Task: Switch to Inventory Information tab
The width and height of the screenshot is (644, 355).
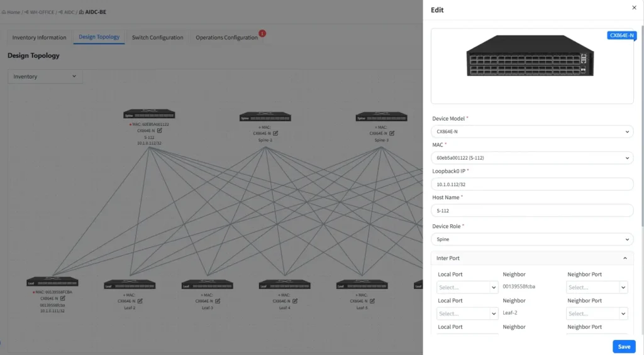Action: 39,37
